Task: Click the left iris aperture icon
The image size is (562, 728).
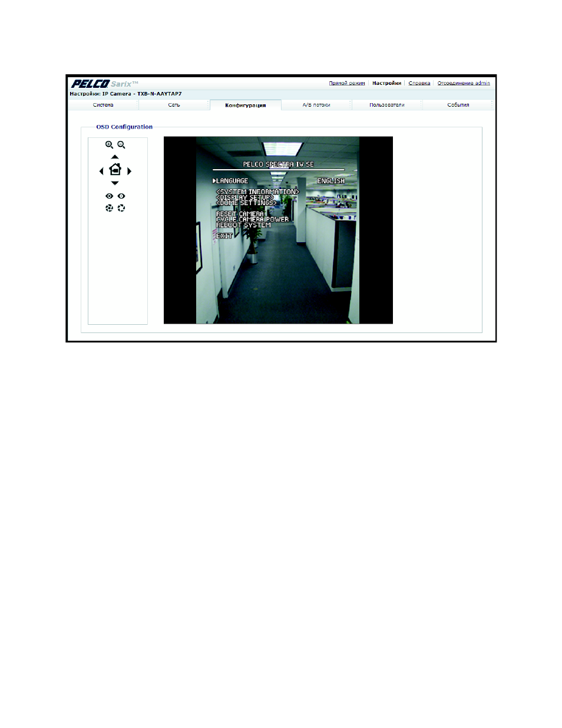Action: 109,208
